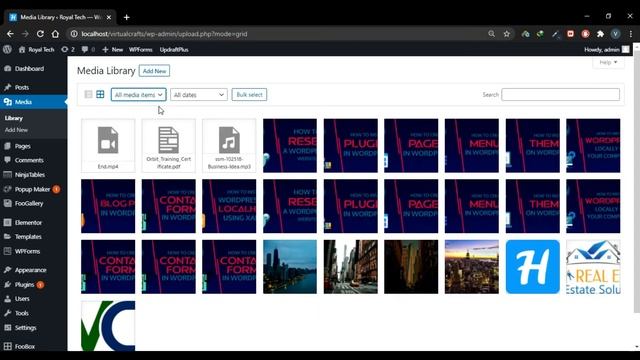Focus the media Search field
The image size is (640, 360).
(560, 94)
